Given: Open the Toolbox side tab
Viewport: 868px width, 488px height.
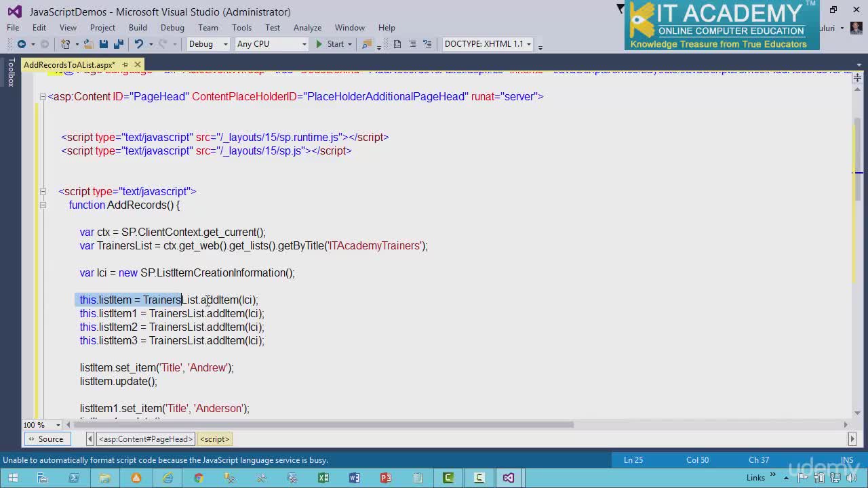Looking at the screenshot, I should click(11, 73).
